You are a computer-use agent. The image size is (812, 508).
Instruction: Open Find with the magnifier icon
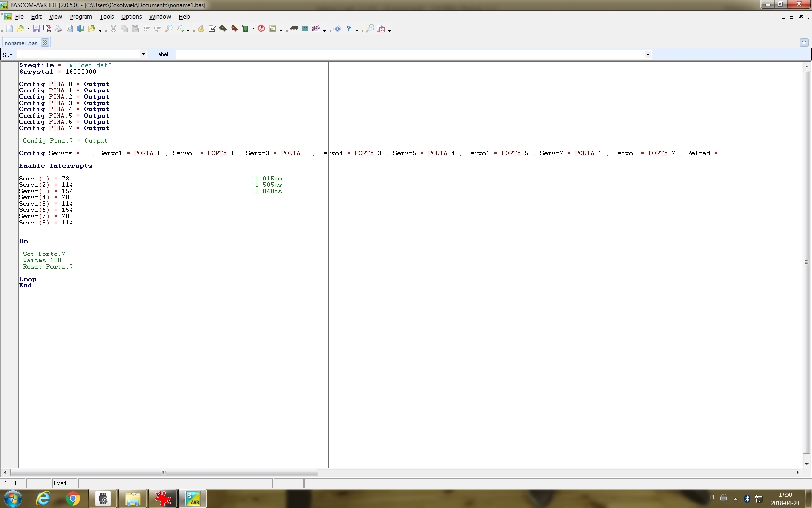coord(169,29)
